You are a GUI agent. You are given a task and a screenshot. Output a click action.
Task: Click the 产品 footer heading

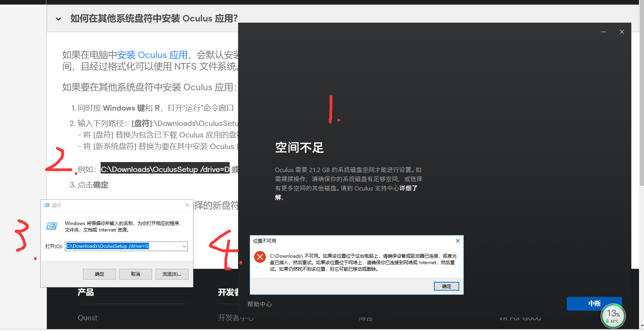coord(86,292)
